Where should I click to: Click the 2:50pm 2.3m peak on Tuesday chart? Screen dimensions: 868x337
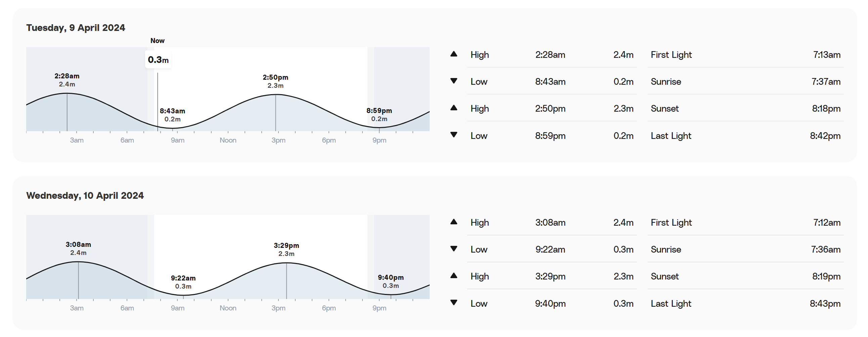(x=276, y=81)
